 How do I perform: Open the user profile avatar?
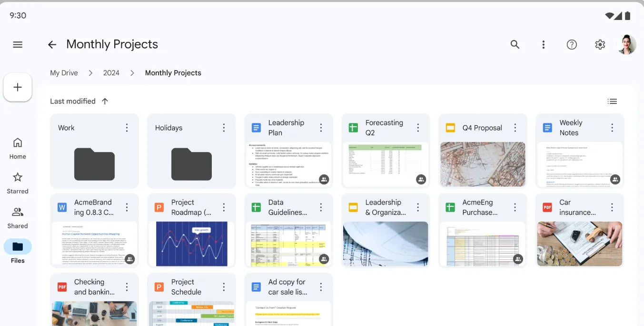pos(626,44)
